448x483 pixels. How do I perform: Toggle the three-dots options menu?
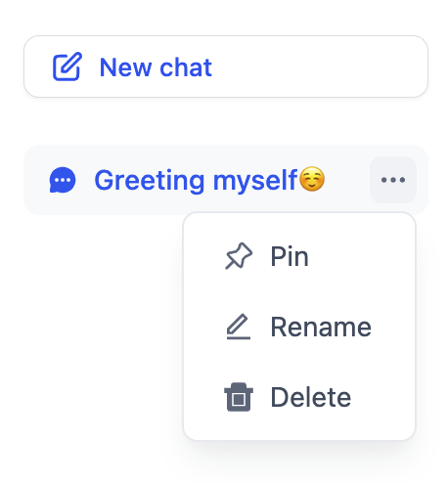(393, 180)
